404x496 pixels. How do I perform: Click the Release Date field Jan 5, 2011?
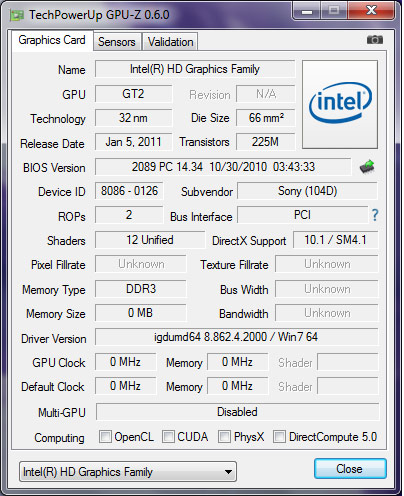[x=134, y=142]
